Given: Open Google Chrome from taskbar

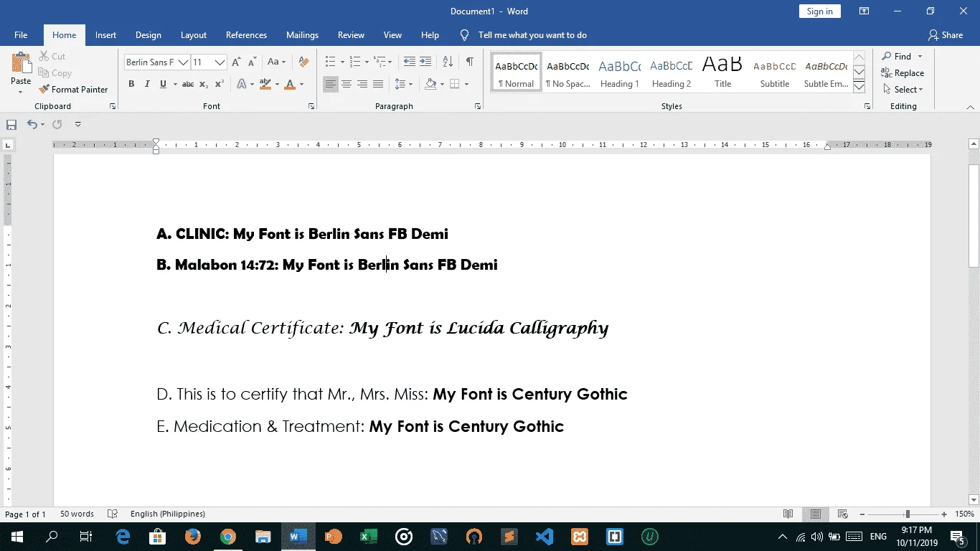Looking at the screenshot, I should 228,537.
